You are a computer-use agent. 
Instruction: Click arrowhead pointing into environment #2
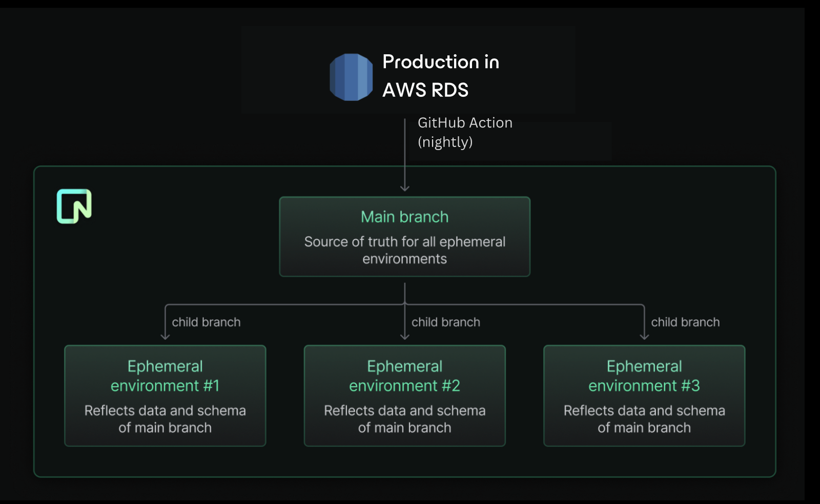[405, 337]
